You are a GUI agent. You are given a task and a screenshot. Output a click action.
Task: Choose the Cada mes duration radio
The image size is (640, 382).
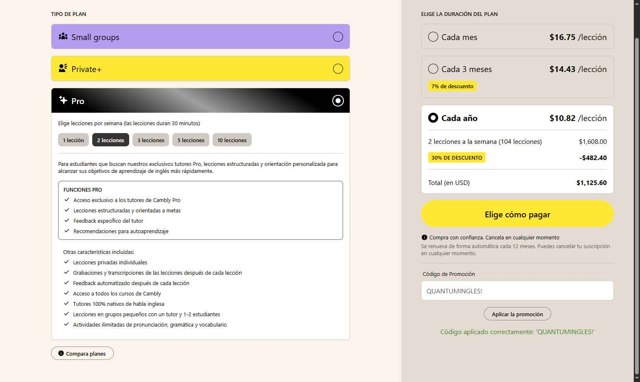click(433, 37)
